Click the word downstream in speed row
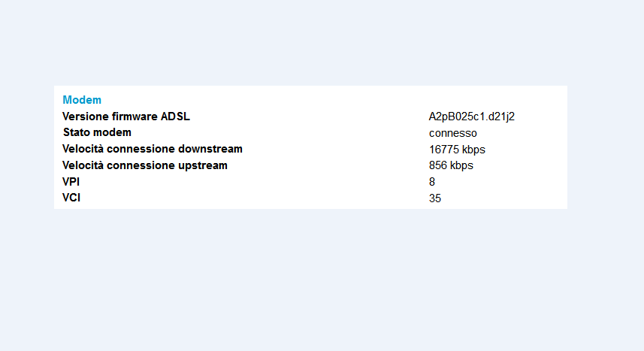Viewport: 644px width, 351px height. pos(210,149)
